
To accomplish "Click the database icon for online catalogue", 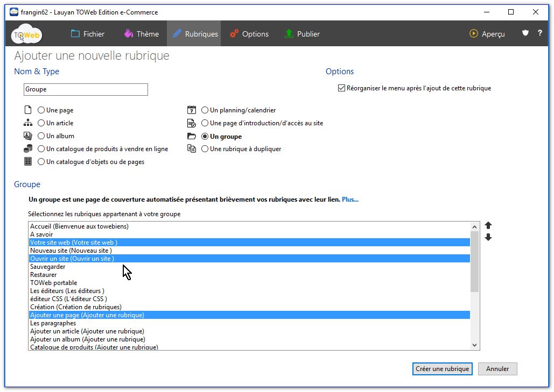I will 28,149.
